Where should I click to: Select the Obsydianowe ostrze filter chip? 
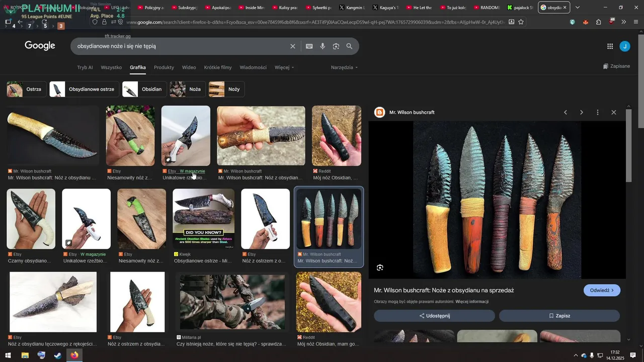(x=84, y=89)
